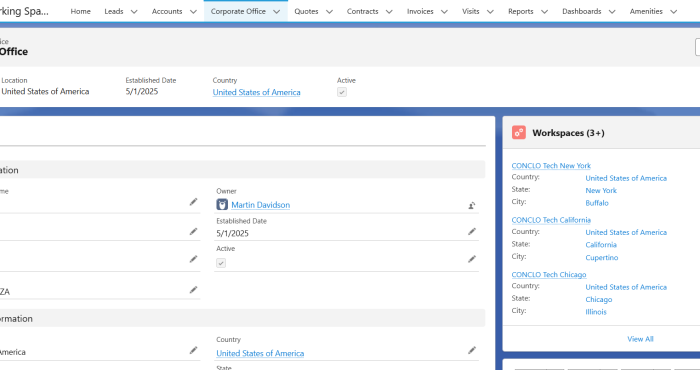Viewport: 700px width, 370px height.
Task: Switch to the Contracts tab
Action: (x=362, y=12)
